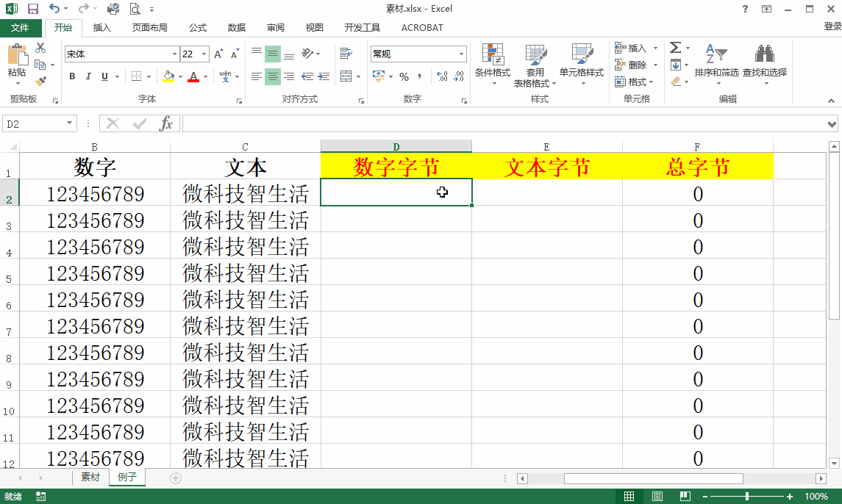Open the fill color dropdown arrow

click(180, 76)
